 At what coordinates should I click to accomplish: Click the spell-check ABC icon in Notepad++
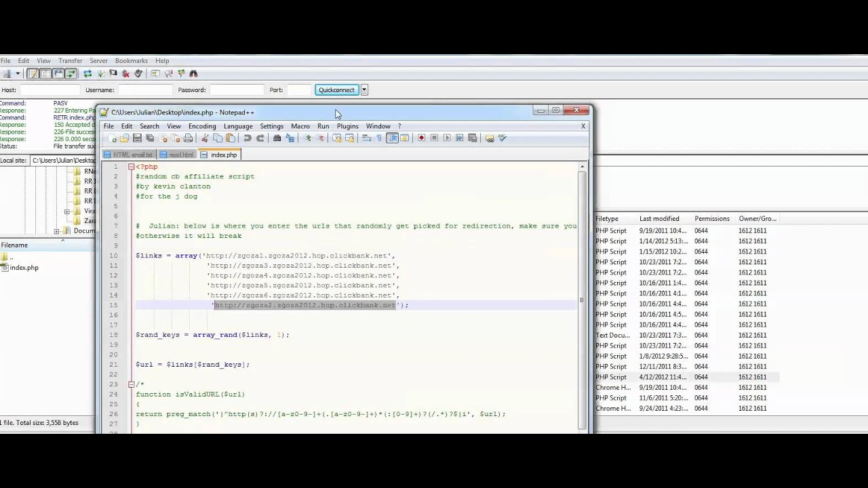(502, 138)
